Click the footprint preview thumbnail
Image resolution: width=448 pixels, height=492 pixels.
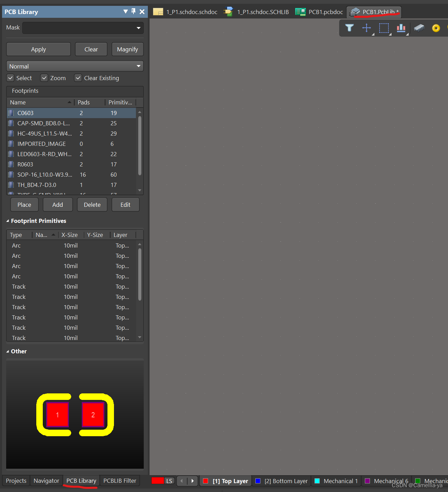75,414
